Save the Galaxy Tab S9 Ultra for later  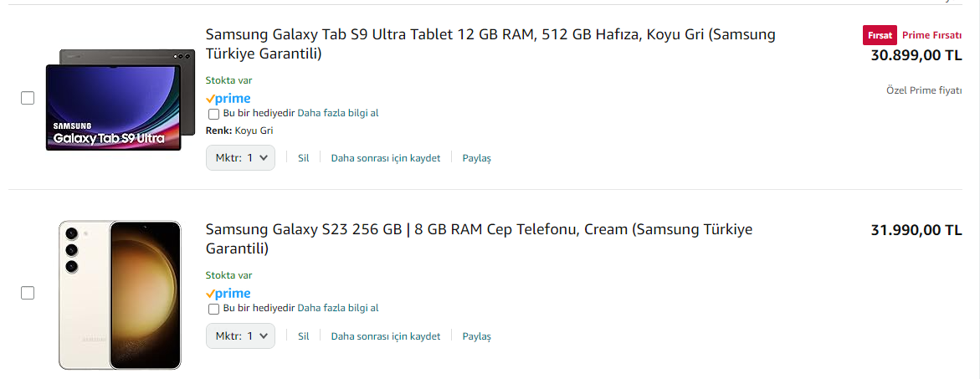[x=385, y=158]
